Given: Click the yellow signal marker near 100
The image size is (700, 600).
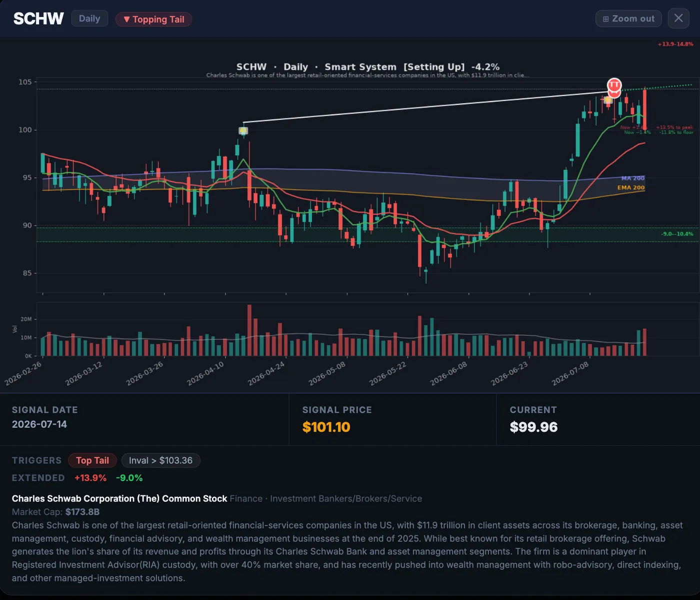Looking at the screenshot, I should point(243,131).
